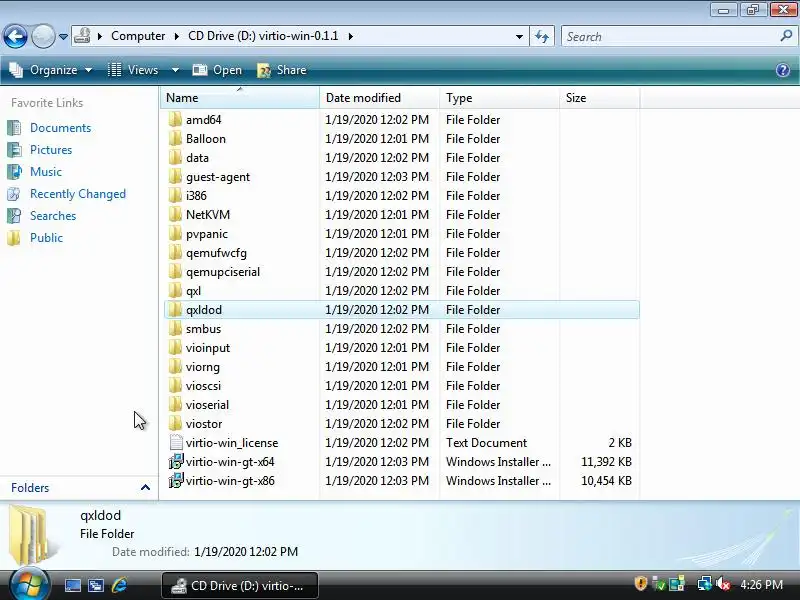Select the qxl folder icon
The width and height of the screenshot is (800, 600).
tap(175, 290)
